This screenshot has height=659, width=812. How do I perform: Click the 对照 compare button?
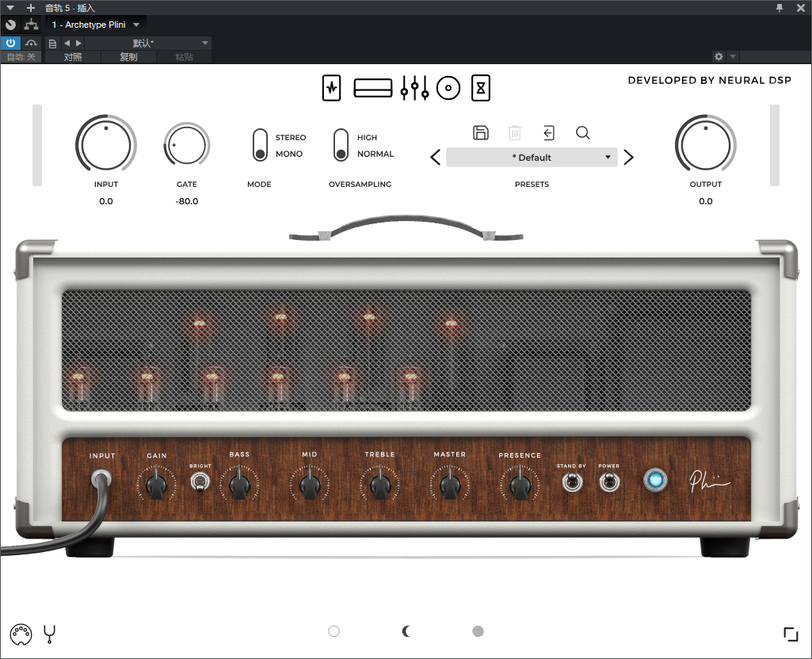coord(73,57)
